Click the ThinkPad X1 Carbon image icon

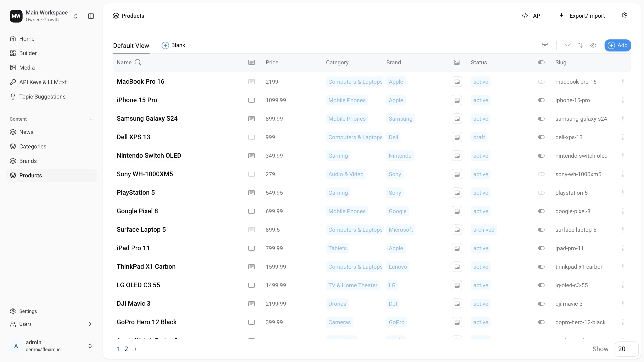[457, 266]
